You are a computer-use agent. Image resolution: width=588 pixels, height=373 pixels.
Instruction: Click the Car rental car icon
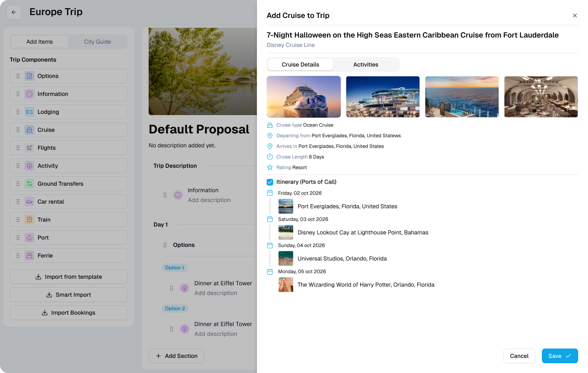click(x=29, y=202)
